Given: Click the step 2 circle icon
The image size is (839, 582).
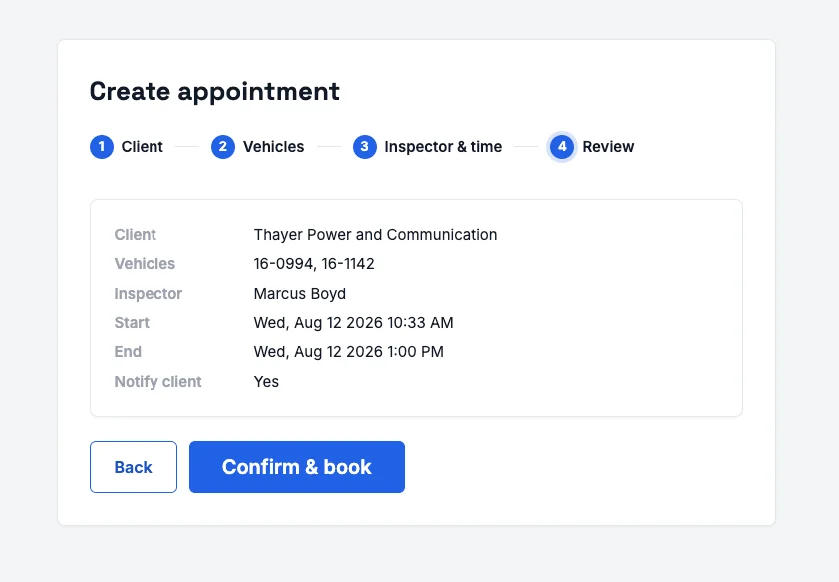Looking at the screenshot, I should (x=223, y=147).
